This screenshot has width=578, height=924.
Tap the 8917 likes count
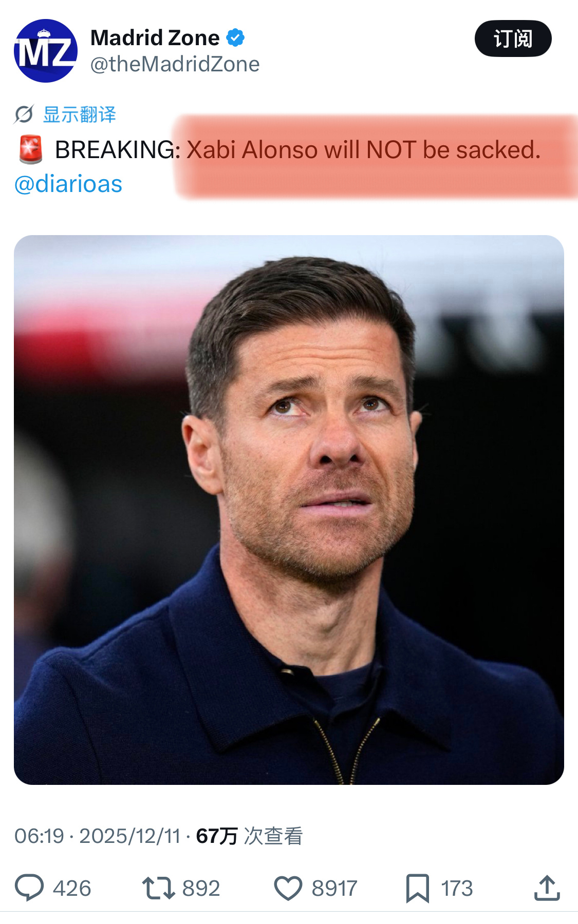[334, 889]
